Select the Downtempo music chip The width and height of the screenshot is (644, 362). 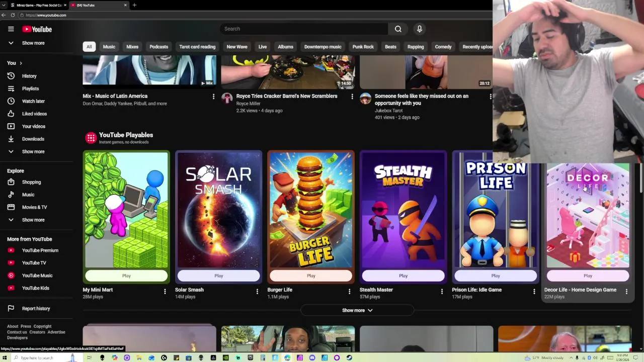click(x=323, y=47)
